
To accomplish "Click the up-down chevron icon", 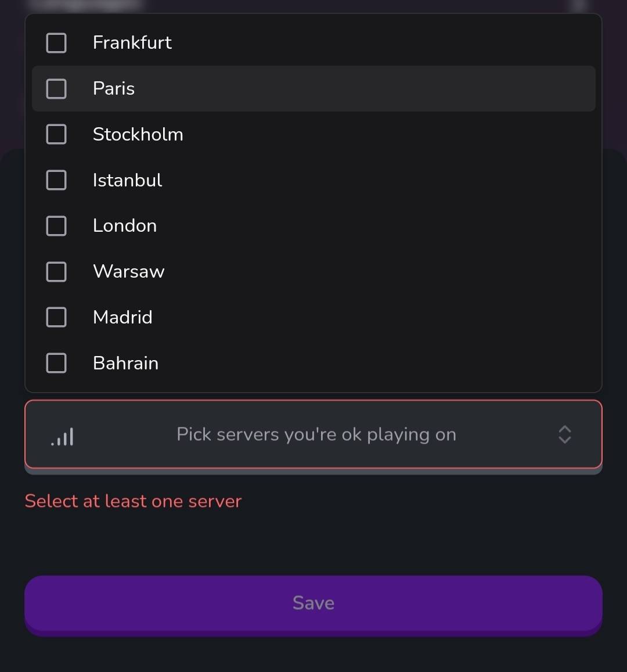I will [564, 434].
